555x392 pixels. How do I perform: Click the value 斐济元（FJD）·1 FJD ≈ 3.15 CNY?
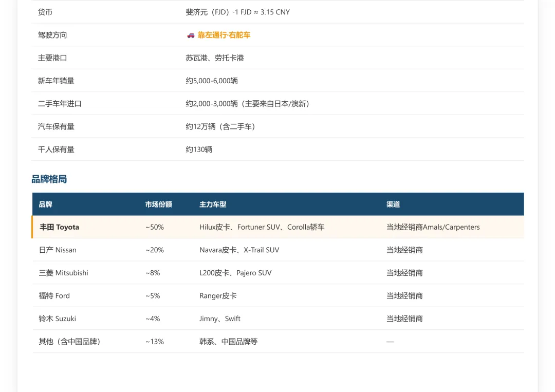click(237, 12)
